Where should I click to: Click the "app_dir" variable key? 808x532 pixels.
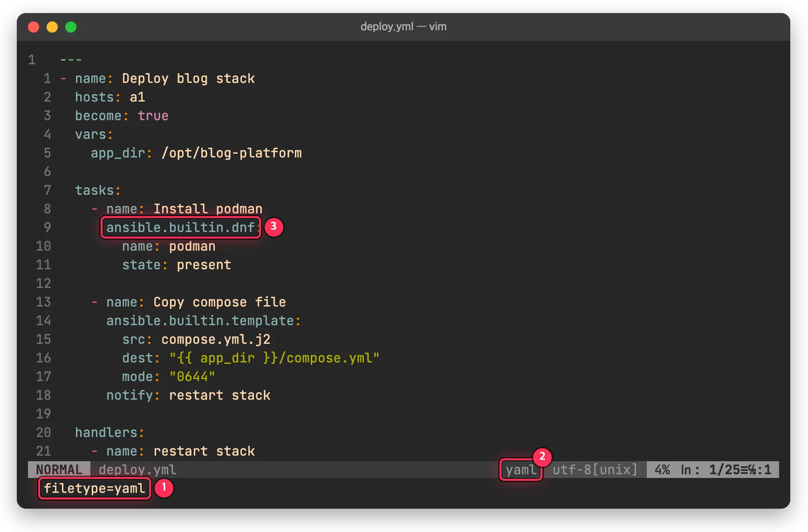pos(118,153)
